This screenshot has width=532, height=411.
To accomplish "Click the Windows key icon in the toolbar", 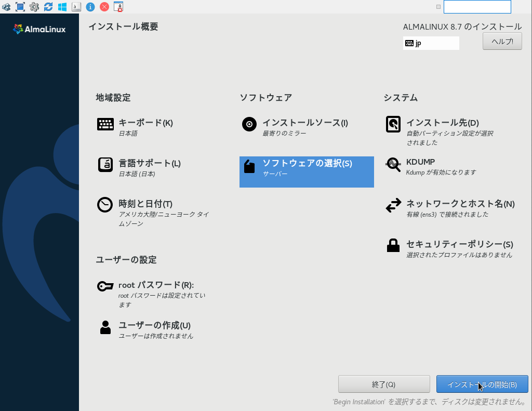I will click(62, 6).
